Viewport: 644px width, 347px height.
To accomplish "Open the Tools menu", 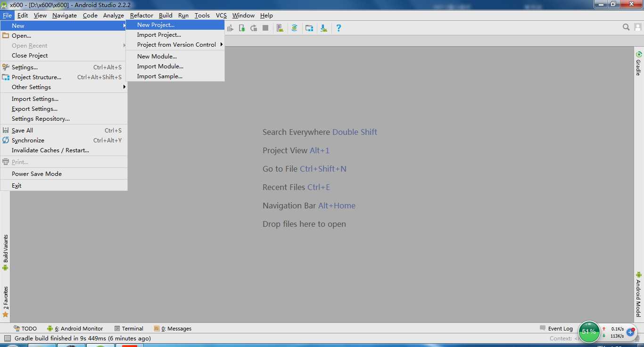I will 202,16.
